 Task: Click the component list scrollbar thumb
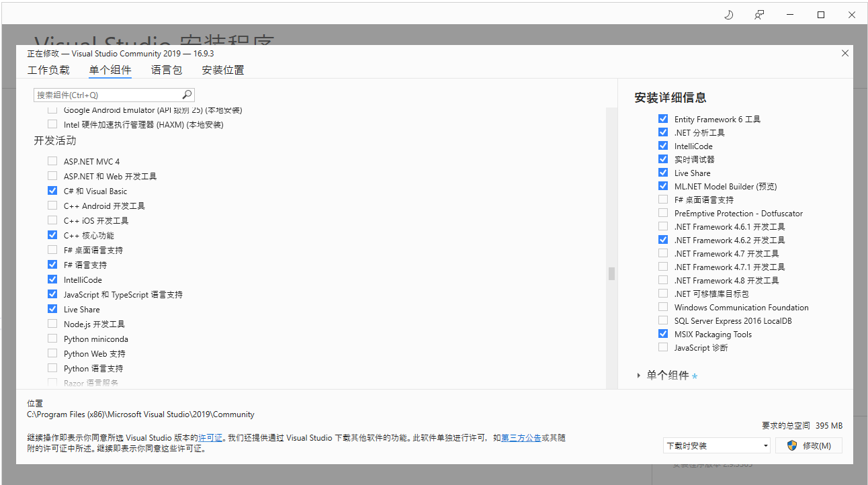[611, 273]
